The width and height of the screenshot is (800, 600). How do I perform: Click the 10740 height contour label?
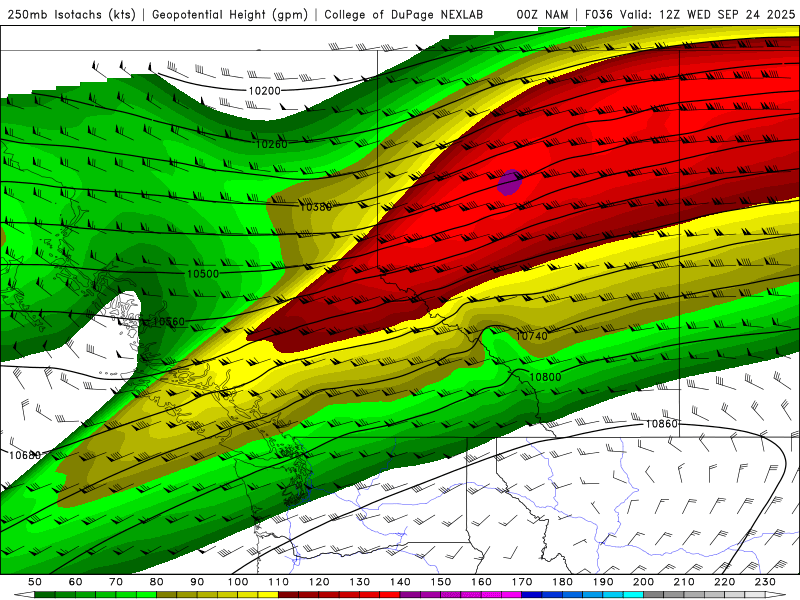[532, 336]
